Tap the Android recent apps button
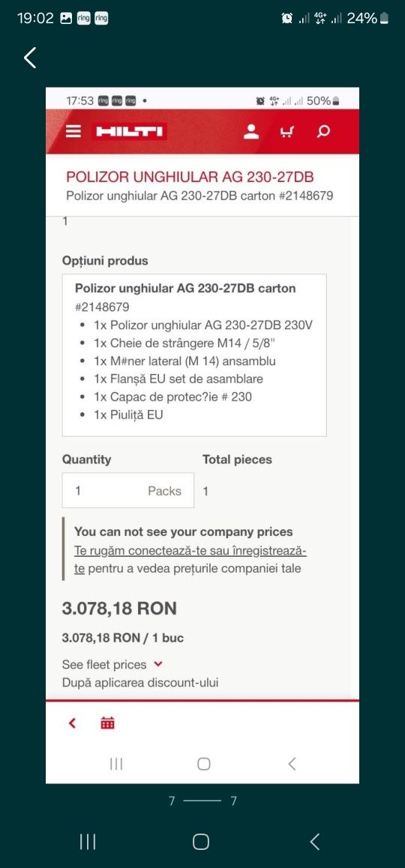Screen dimensions: 405x868 [x=88, y=842]
